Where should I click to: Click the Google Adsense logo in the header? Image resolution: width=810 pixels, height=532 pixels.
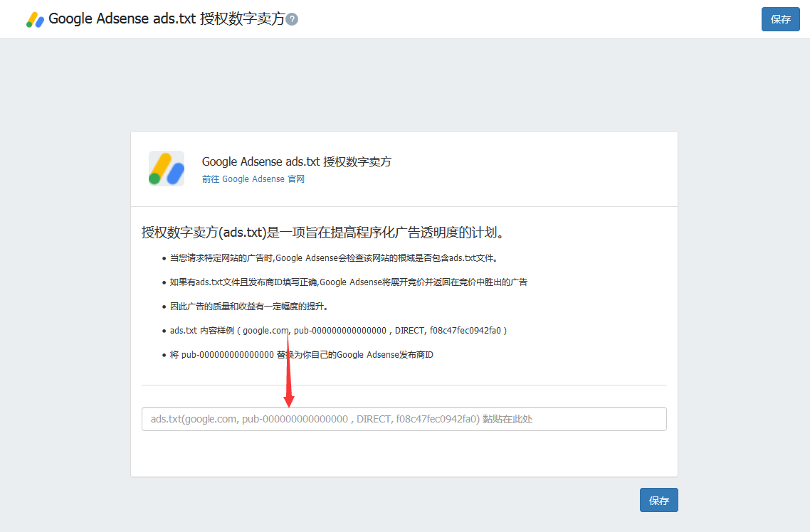click(35, 20)
